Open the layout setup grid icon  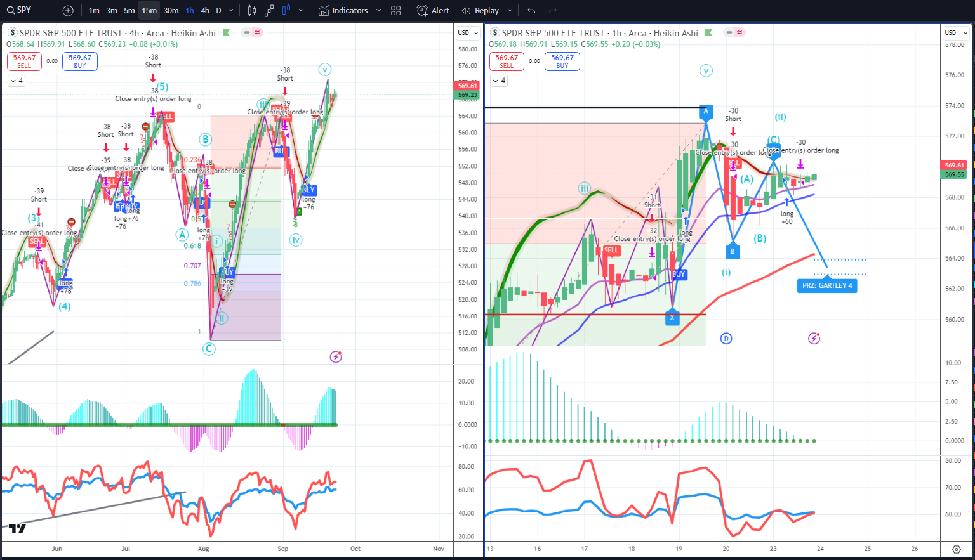[396, 11]
